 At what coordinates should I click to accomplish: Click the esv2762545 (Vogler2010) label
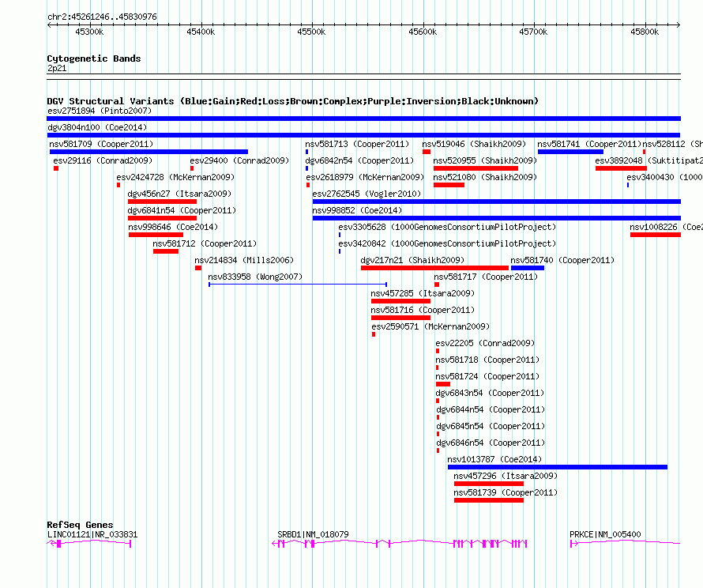coord(367,194)
